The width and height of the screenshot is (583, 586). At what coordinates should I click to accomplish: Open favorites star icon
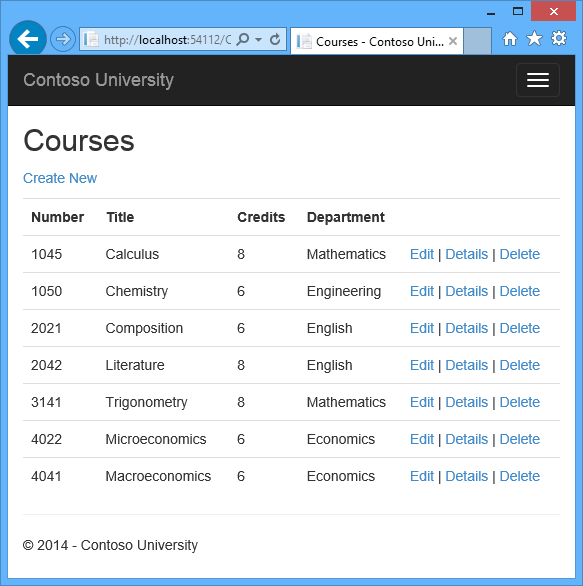pyautogui.click(x=534, y=38)
